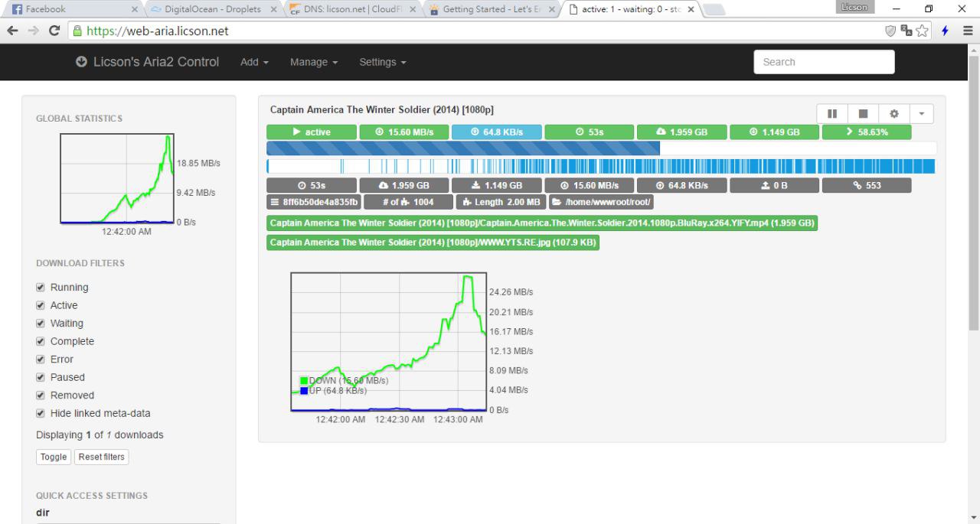
Task: Click the green 1.149 GB downloaded badge
Action: [x=774, y=132]
